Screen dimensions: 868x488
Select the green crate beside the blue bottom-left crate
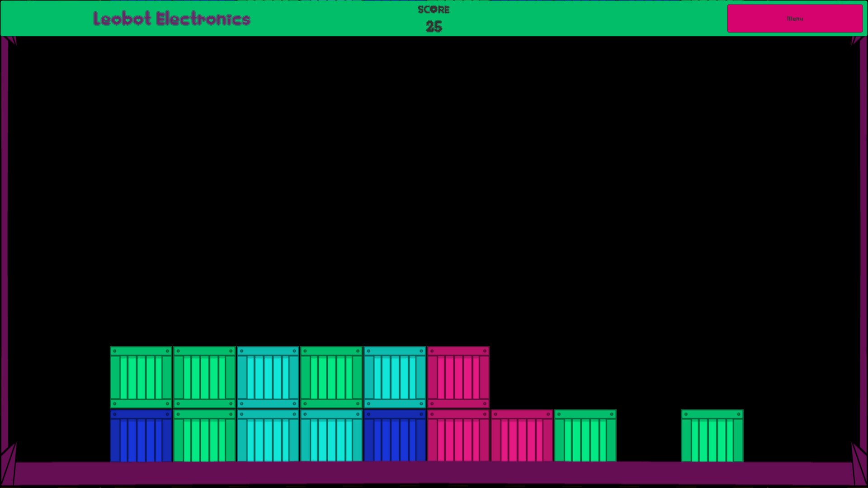(x=204, y=435)
